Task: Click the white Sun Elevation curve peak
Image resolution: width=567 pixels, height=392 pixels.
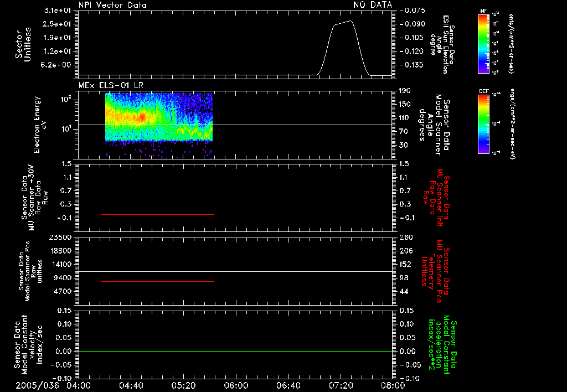Action: pyautogui.click(x=350, y=21)
